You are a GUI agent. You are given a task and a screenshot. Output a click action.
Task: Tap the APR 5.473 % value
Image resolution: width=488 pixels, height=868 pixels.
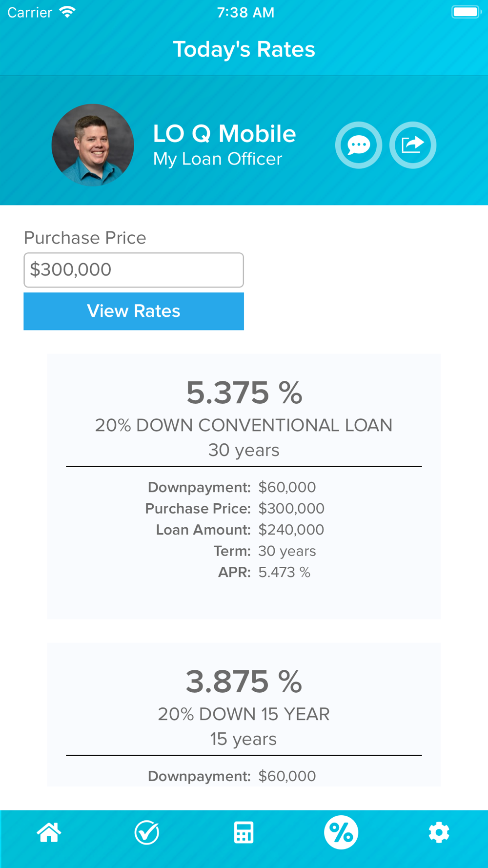(285, 572)
